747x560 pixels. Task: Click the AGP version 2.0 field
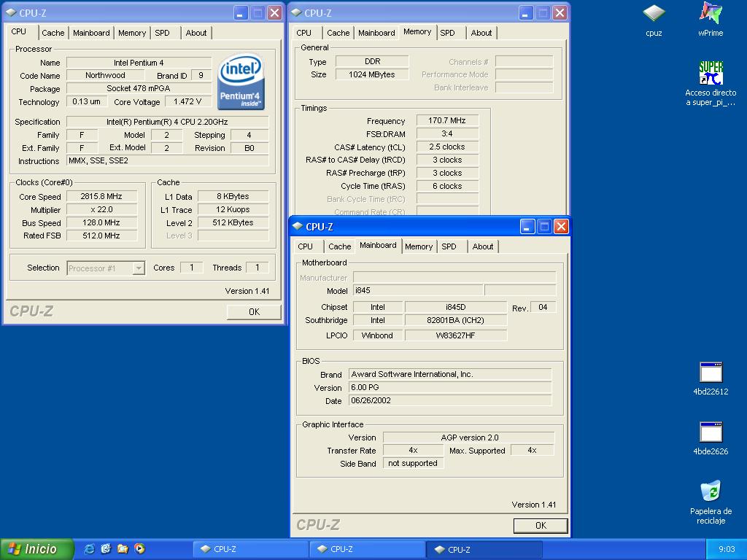(x=469, y=437)
